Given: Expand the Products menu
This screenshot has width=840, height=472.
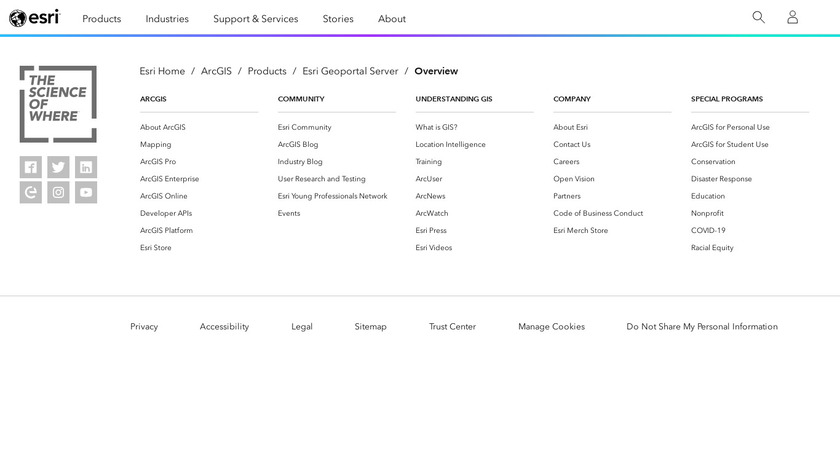Looking at the screenshot, I should 102,19.
